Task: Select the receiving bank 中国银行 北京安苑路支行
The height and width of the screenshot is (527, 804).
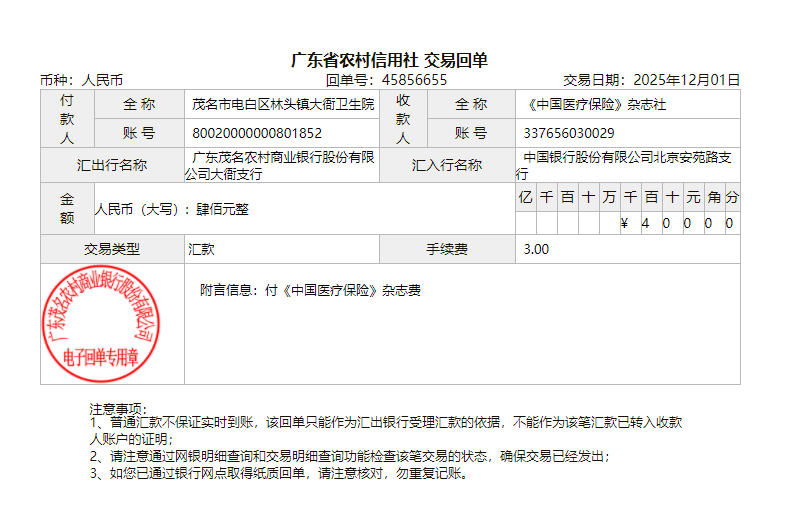Action: tap(628, 158)
